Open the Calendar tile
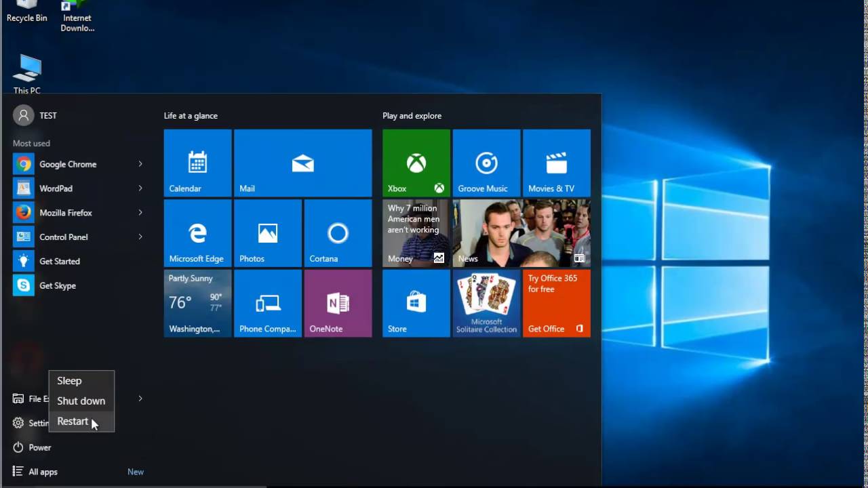The width and height of the screenshot is (868, 488). [x=197, y=163]
